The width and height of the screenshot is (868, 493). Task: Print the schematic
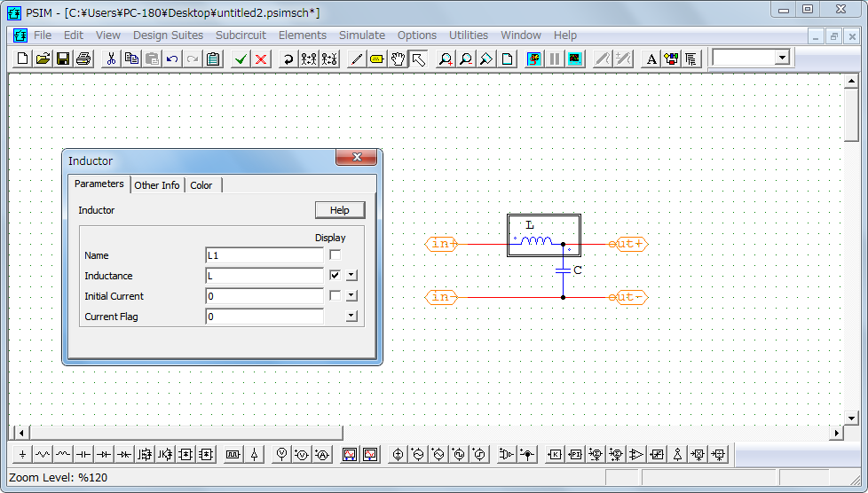pos(83,59)
